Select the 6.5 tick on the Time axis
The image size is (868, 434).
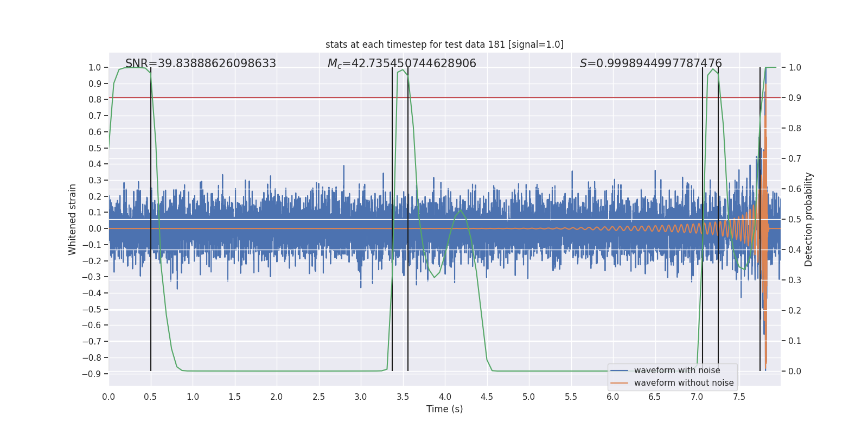(x=655, y=397)
